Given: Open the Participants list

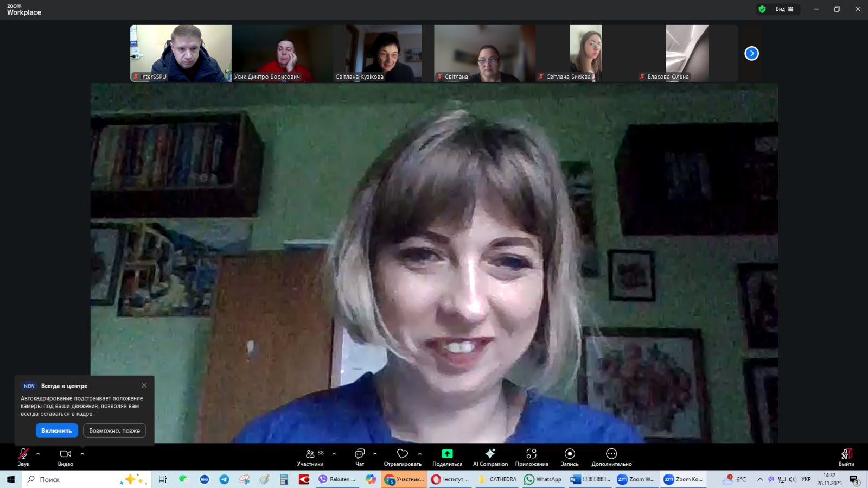Looking at the screenshot, I should coord(310,454).
